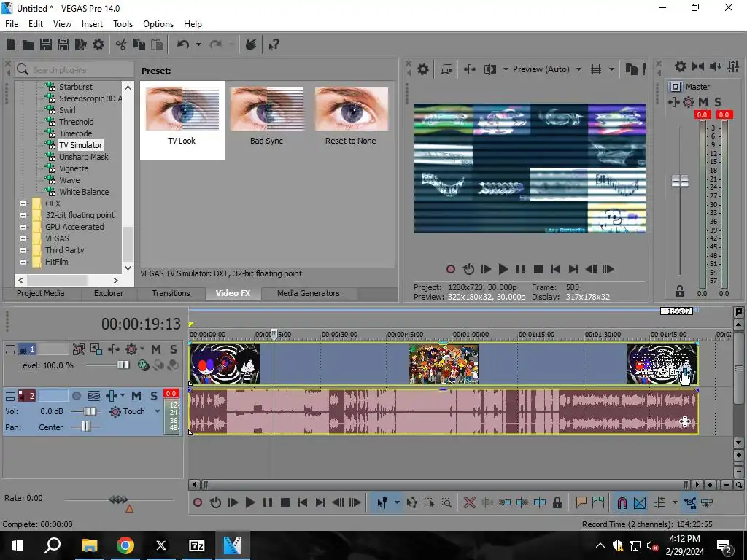Open Touch automation mode dropdown
Image resolution: width=747 pixels, height=560 pixels.
[158, 411]
